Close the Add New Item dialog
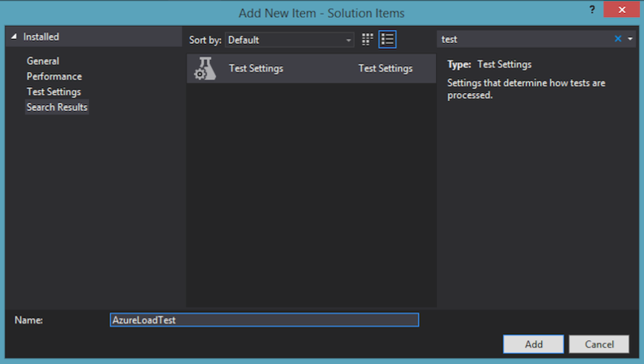644x364 pixels. [x=624, y=10]
